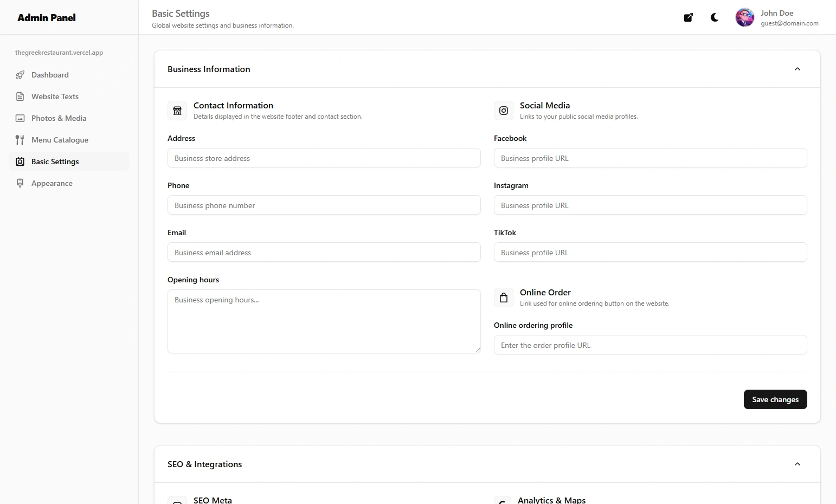Click the Save changes button
This screenshot has height=504, width=836.
pyautogui.click(x=775, y=399)
